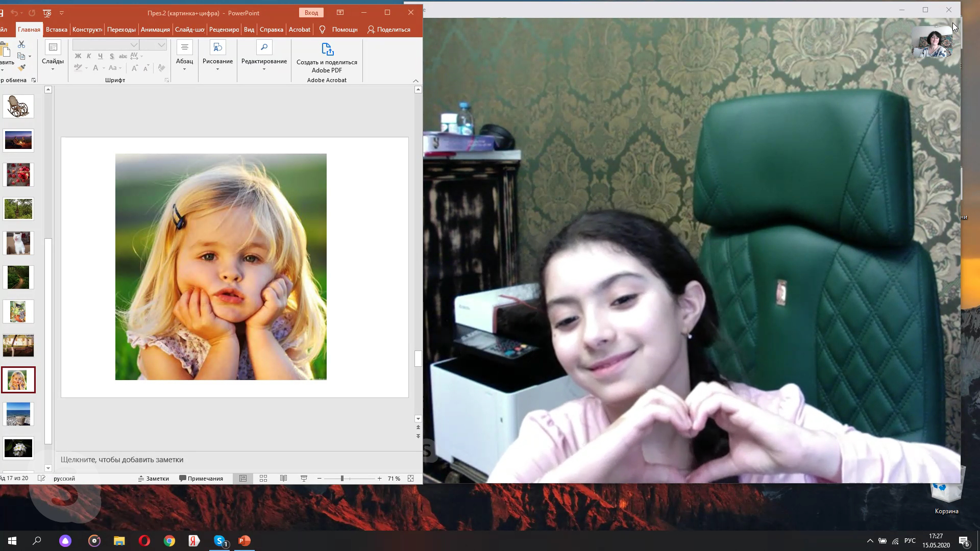Open the Рисование drawing dropdown

(x=217, y=56)
